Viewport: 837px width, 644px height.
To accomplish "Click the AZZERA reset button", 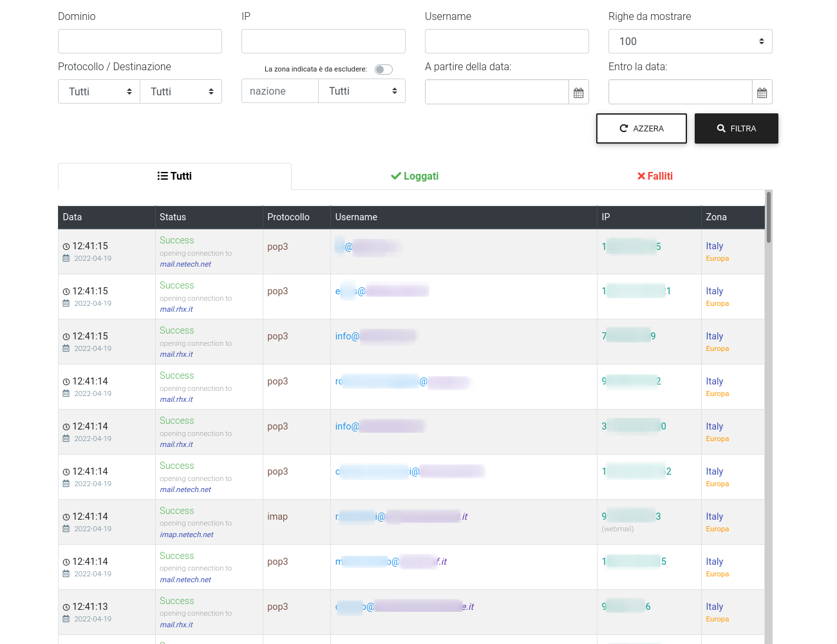I will (x=641, y=128).
